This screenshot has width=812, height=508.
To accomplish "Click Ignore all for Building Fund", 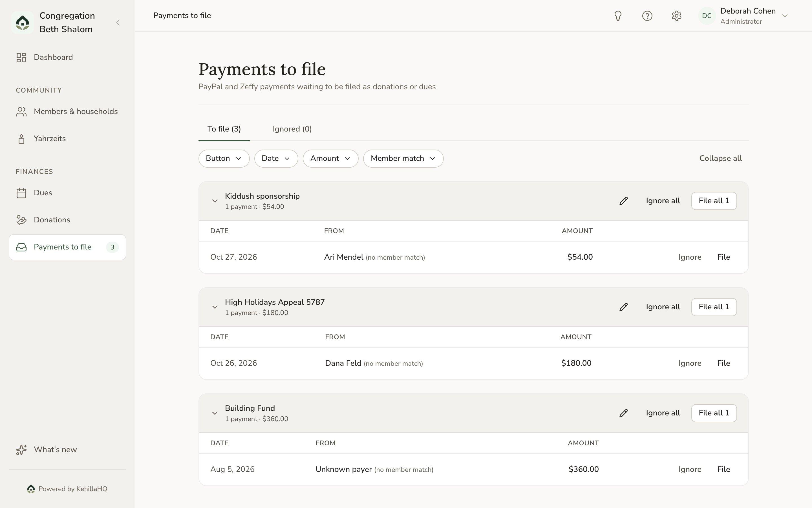I will tap(663, 413).
